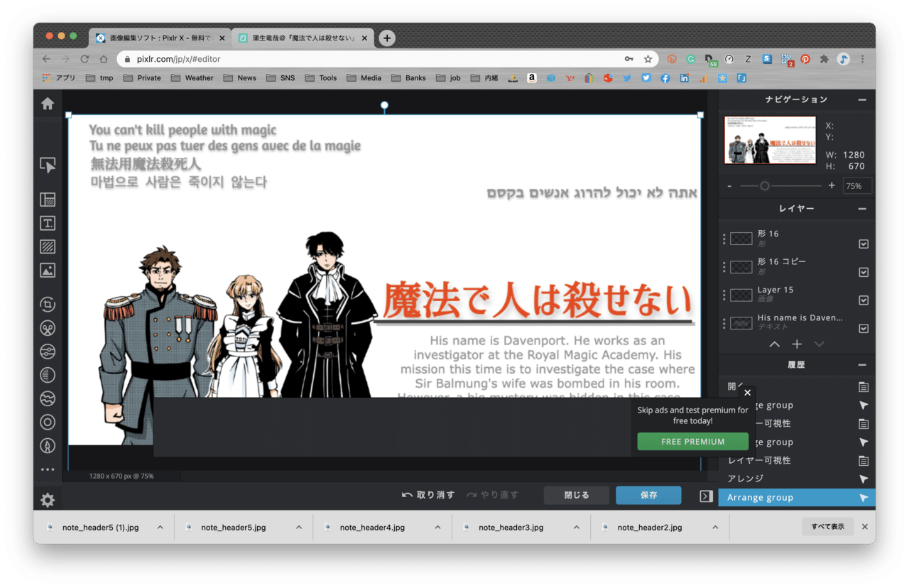This screenshot has width=909, height=588.
Task: Zoom in with the plus button
Action: (832, 186)
